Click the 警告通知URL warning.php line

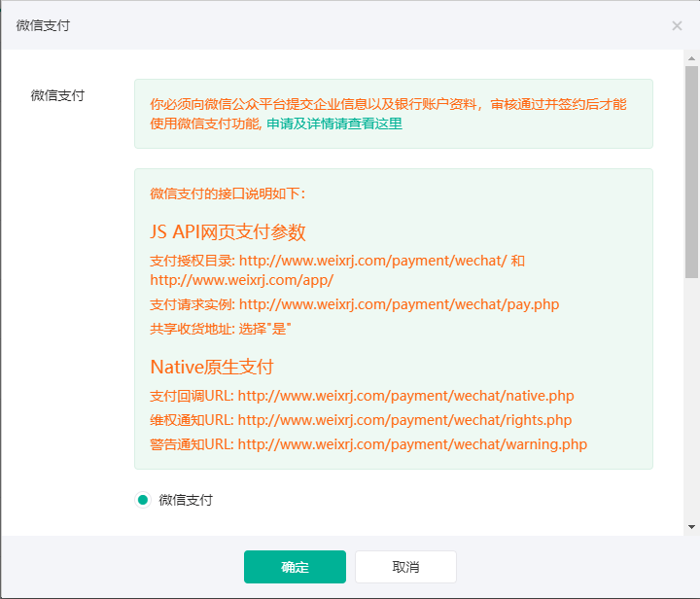click(x=368, y=444)
